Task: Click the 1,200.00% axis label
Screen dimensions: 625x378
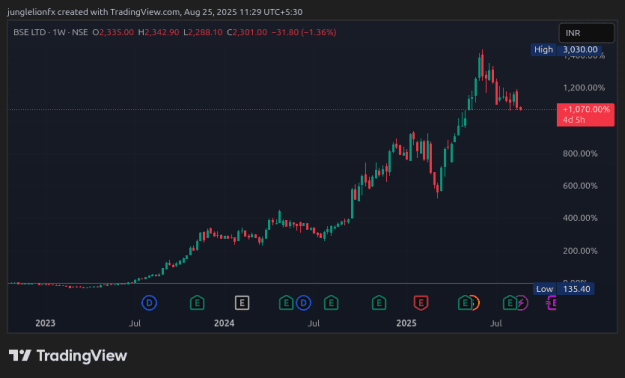Action: [x=584, y=88]
